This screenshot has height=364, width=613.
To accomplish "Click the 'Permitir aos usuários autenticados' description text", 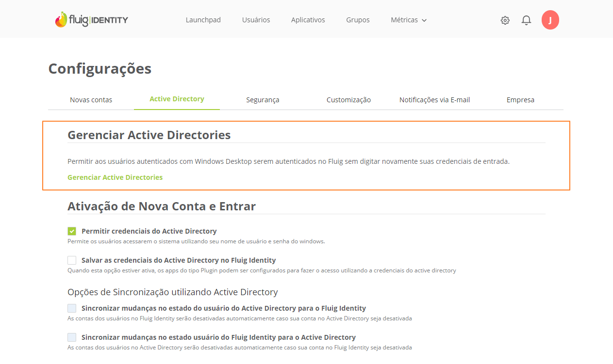I will pyautogui.click(x=288, y=161).
